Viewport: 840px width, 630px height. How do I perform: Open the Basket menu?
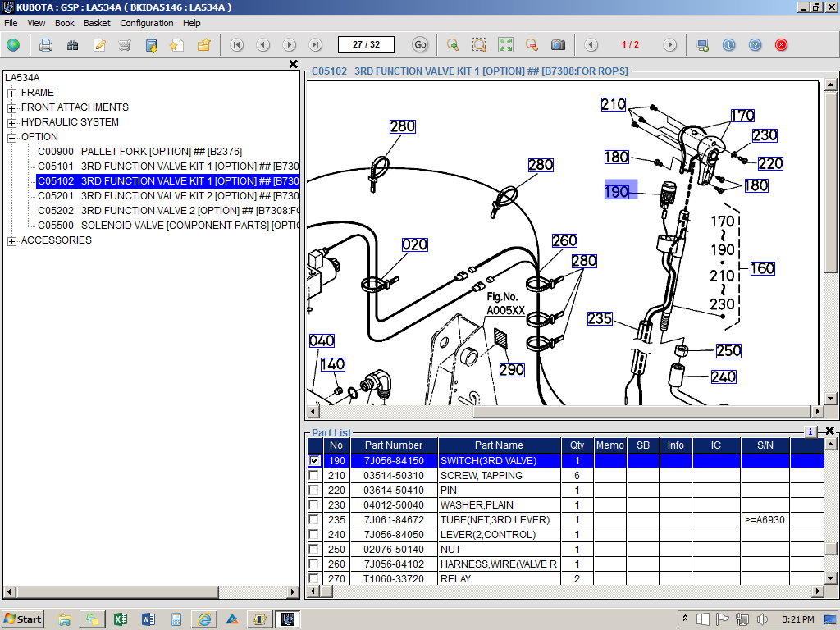[x=97, y=23]
